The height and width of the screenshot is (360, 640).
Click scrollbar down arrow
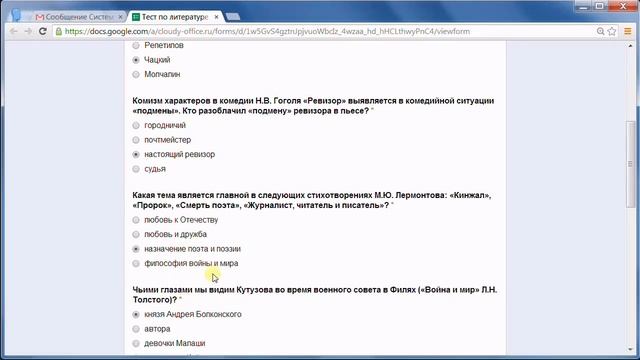click(x=631, y=349)
